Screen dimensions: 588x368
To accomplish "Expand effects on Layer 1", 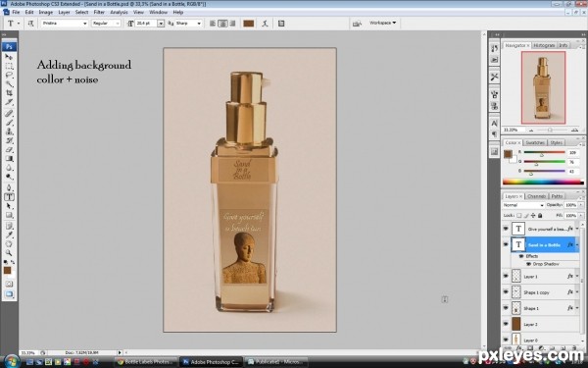I will pyautogui.click(x=577, y=276).
